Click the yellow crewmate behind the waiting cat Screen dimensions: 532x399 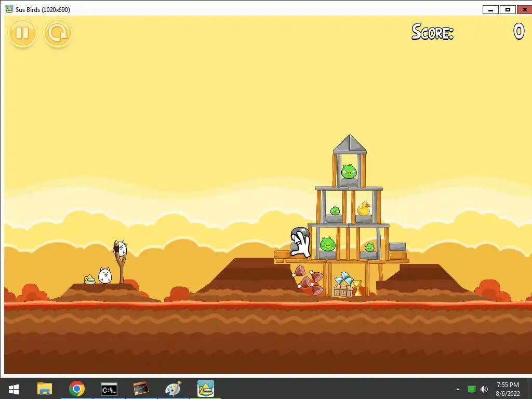pyautogui.click(x=89, y=279)
